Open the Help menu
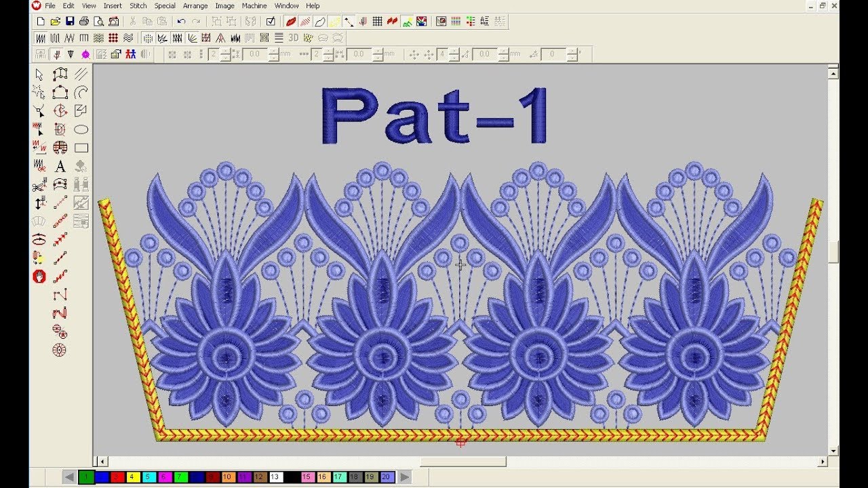 coord(313,5)
